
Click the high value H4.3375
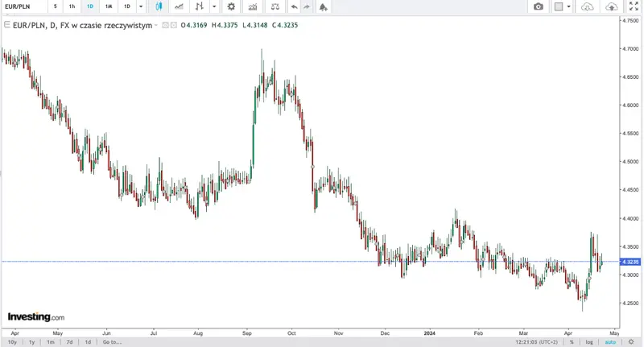click(225, 25)
